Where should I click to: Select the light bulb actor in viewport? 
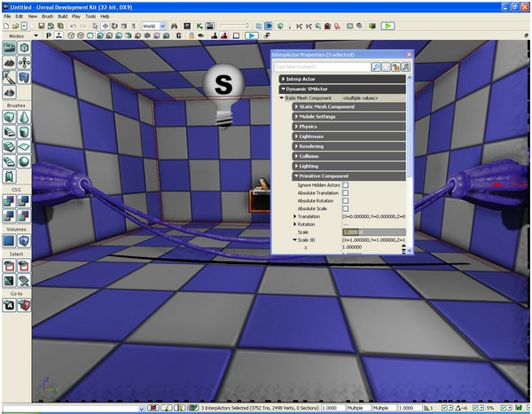(x=223, y=96)
